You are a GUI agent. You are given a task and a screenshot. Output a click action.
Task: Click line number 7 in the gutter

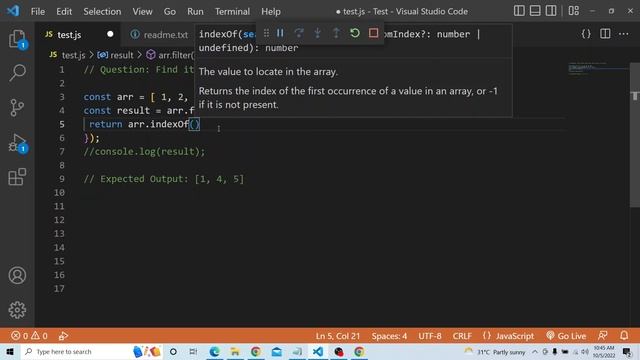61,151
